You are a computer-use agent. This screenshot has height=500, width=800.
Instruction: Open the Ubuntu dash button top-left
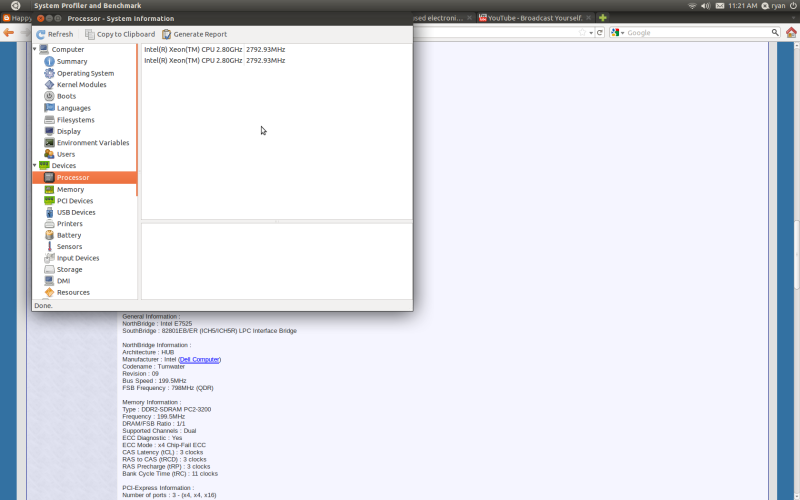pos(15,6)
